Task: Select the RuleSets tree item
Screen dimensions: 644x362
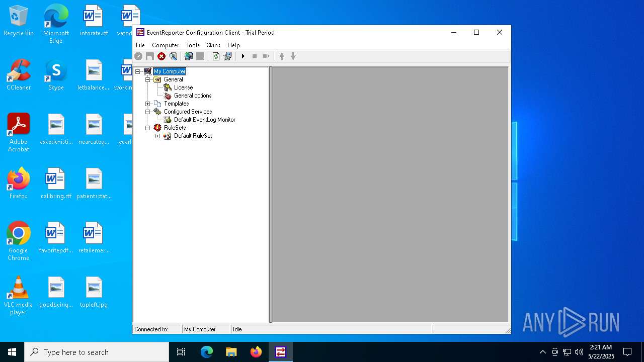Action: 175,128
